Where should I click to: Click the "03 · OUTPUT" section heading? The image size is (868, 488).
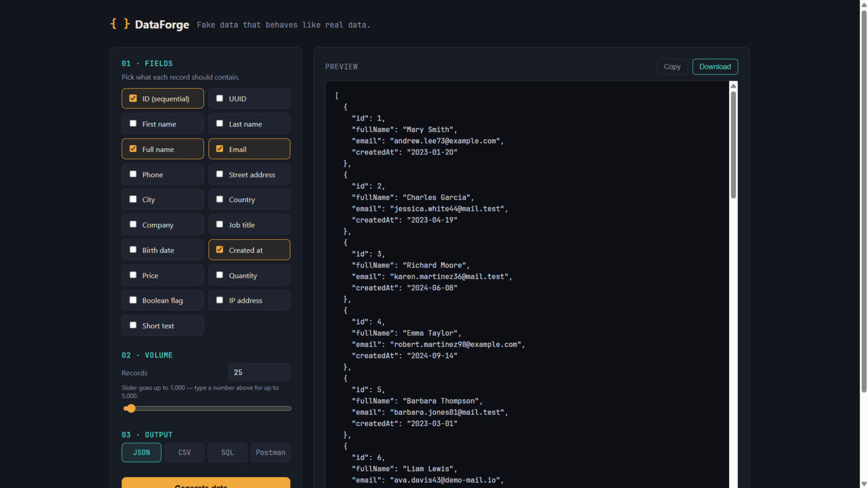click(x=147, y=435)
